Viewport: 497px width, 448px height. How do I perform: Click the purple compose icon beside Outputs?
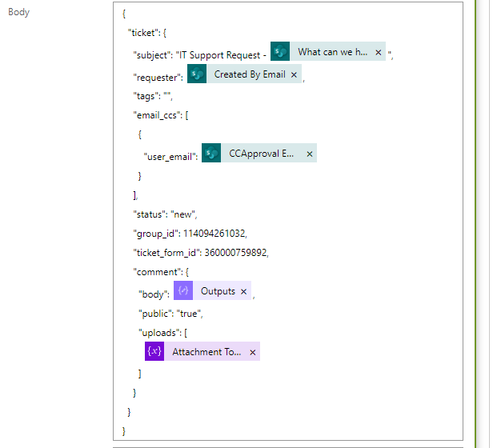[183, 291]
